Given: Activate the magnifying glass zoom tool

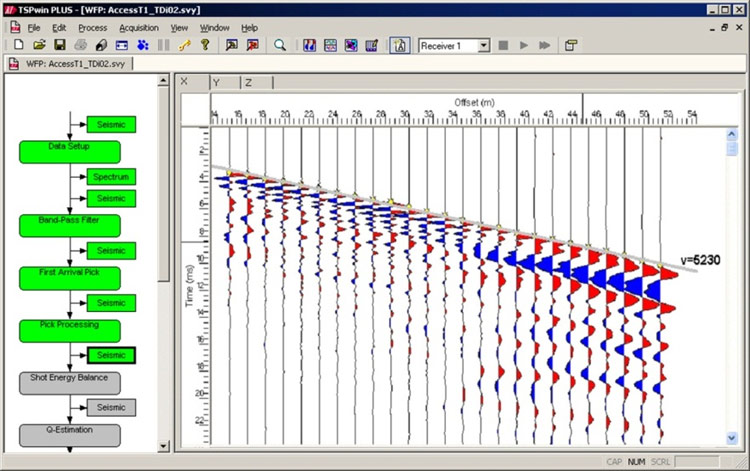Looking at the screenshot, I should click(x=280, y=45).
